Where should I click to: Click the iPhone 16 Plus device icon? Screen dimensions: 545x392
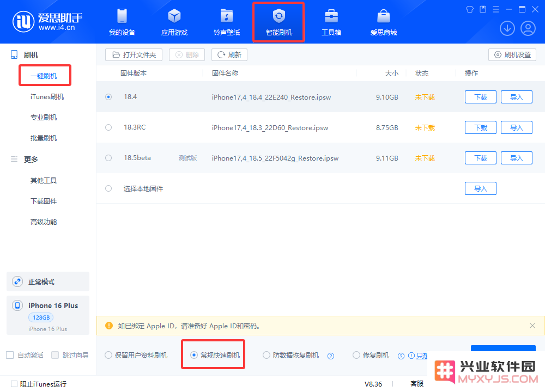coord(17,305)
